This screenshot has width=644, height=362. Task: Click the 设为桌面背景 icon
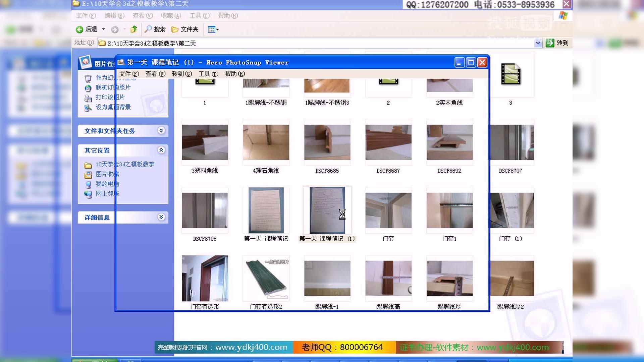(x=89, y=107)
